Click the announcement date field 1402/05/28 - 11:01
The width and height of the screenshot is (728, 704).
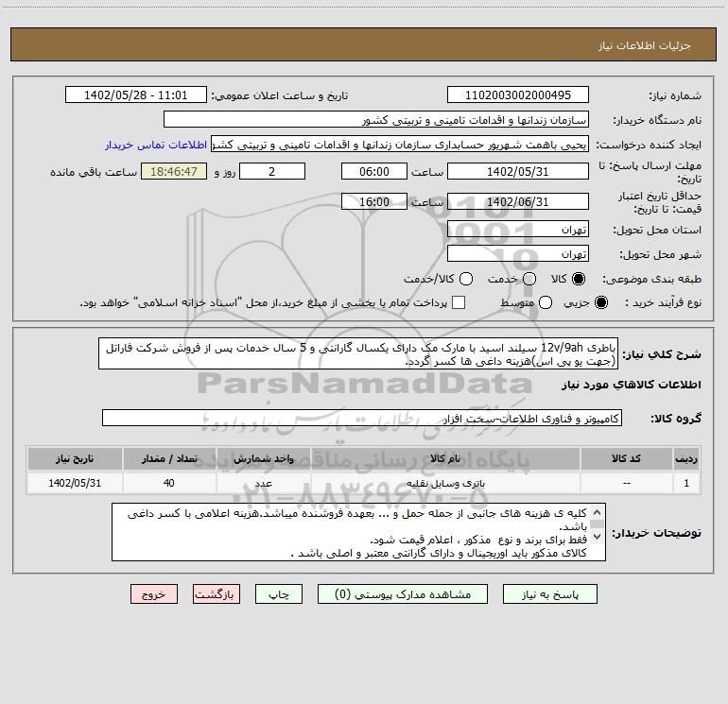135,94
